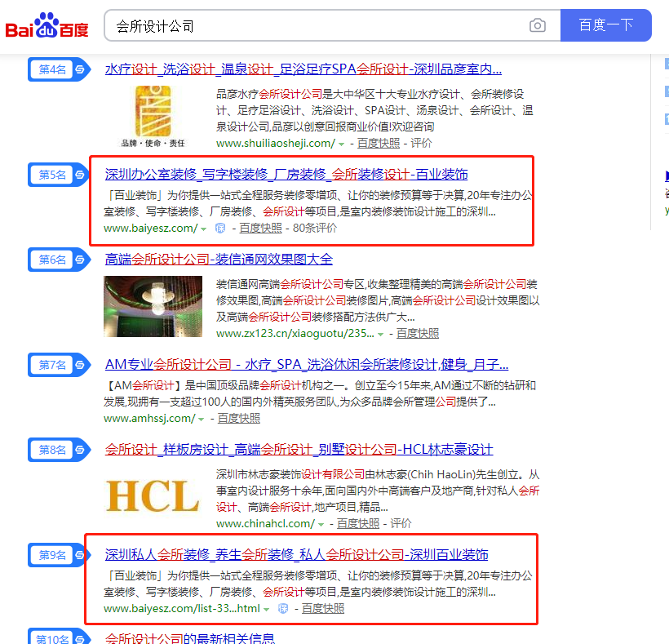Click 评价 link of shuiliaosheji.com result

(421, 144)
